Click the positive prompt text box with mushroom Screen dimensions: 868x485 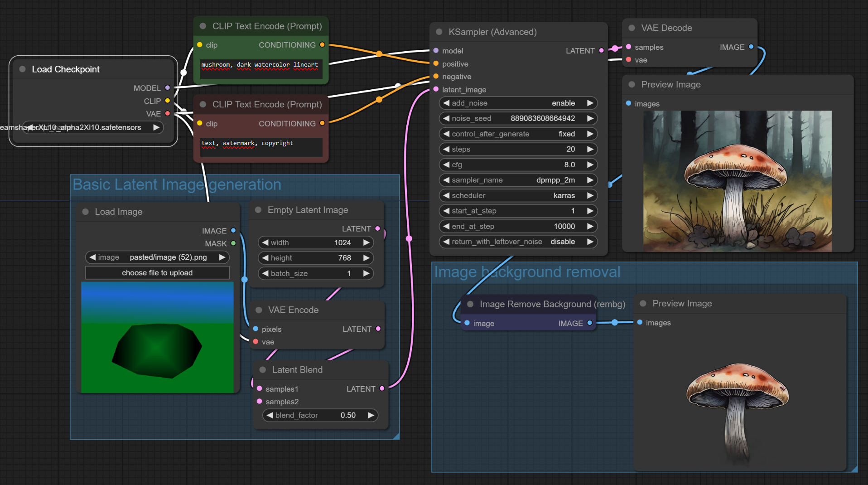click(261, 69)
